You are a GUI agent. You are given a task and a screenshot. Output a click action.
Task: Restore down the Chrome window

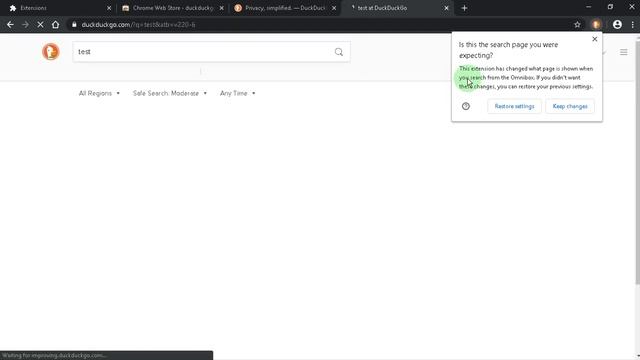tap(610, 7)
